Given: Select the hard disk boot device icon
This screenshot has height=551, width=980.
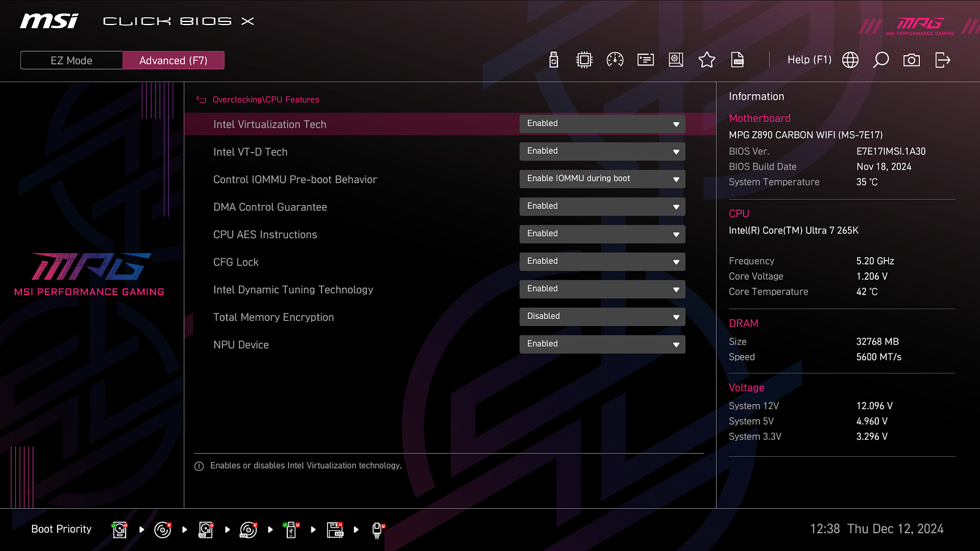Looking at the screenshot, I should [119, 530].
